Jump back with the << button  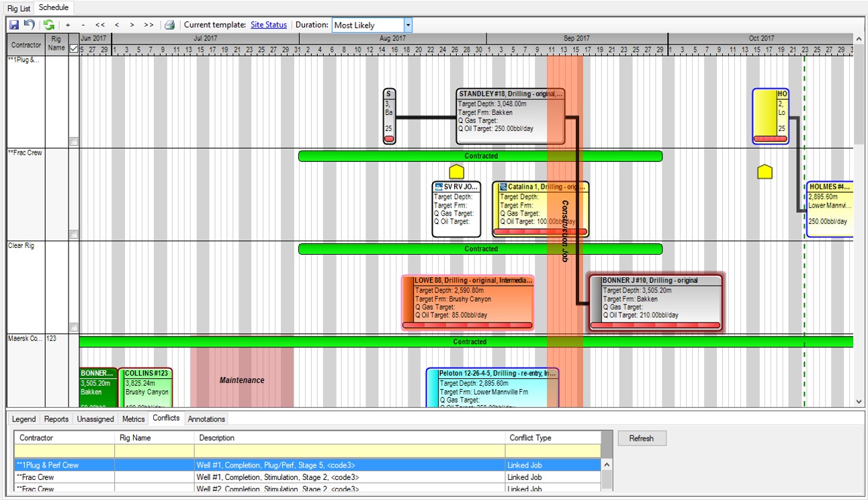coord(99,25)
